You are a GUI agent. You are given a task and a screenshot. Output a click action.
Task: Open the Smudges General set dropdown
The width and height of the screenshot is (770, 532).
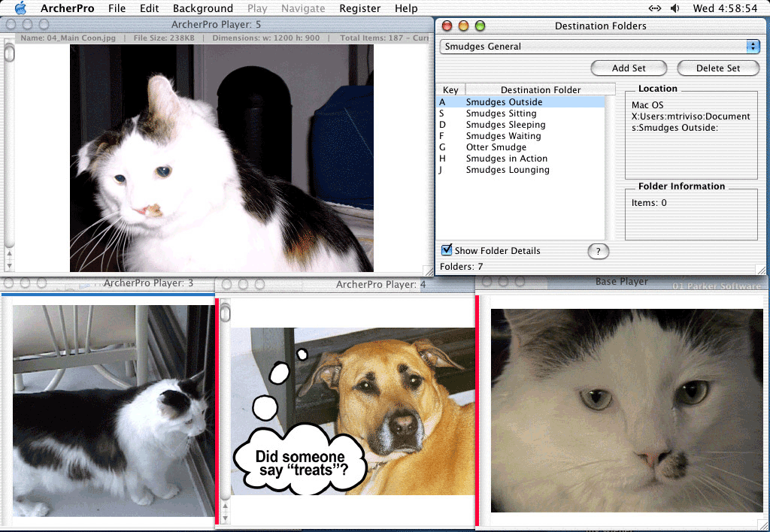tap(599, 46)
